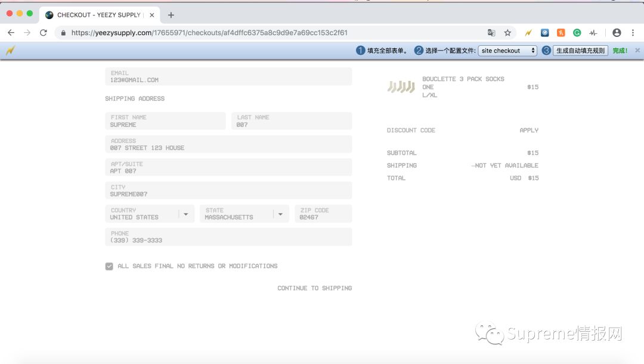Open Chrome's three-dot menu
The width and height of the screenshot is (644, 364).
pos(633,33)
